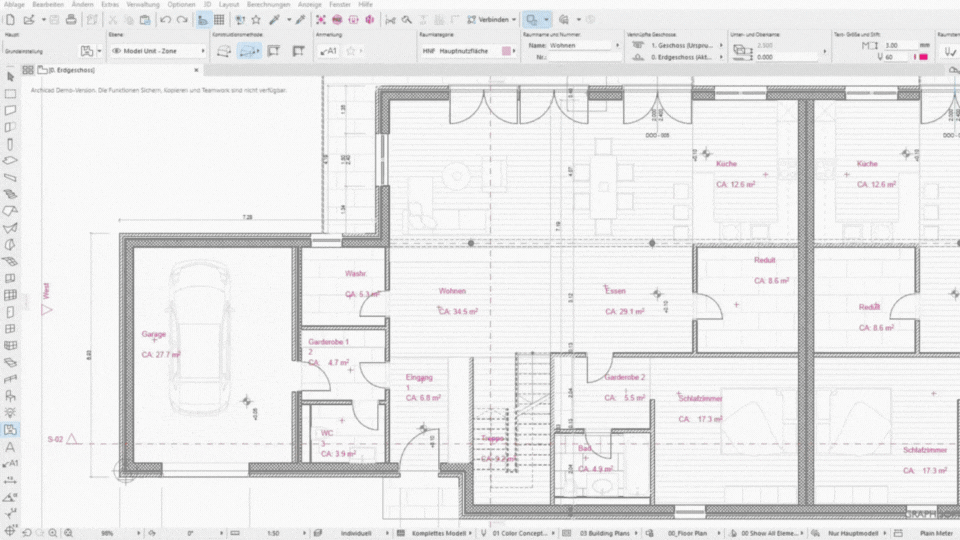Screen dimensions: 960x540
Task: Click the pink cross-arrows toolbar icon
Action: click(x=321, y=20)
